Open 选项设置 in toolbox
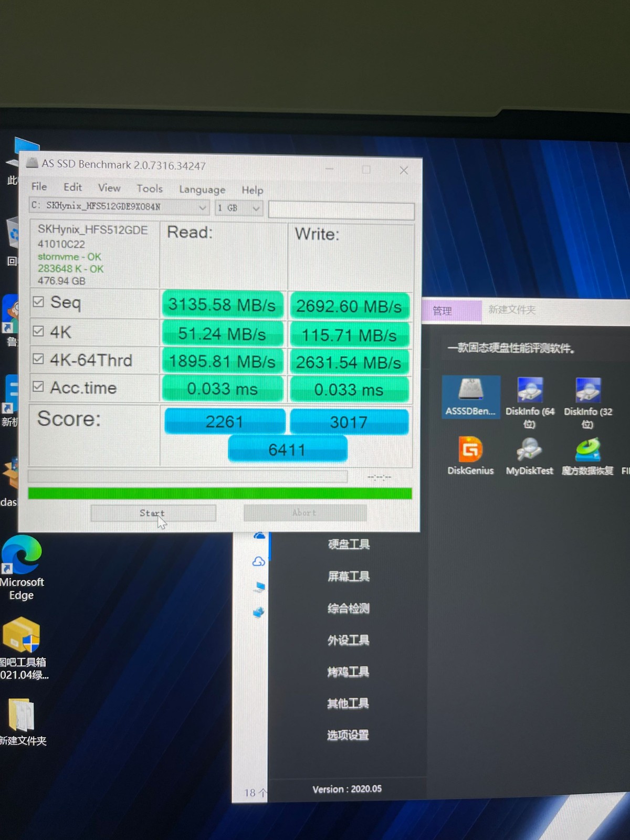Viewport: 630px width, 840px height. (x=348, y=735)
